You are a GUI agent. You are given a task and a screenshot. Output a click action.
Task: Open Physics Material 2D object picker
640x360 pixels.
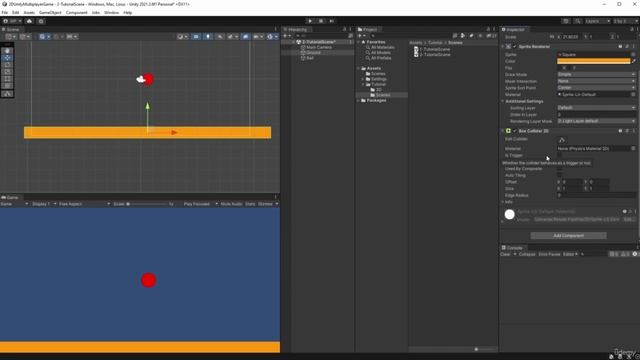click(x=633, y=149)
